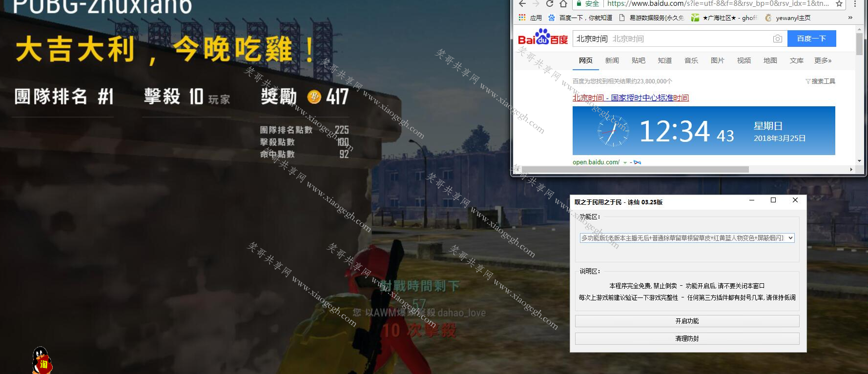Show more bookmarks via double chevron
Image resolution: width=868 pixels, height=374 pixels.
click(850, 18)
